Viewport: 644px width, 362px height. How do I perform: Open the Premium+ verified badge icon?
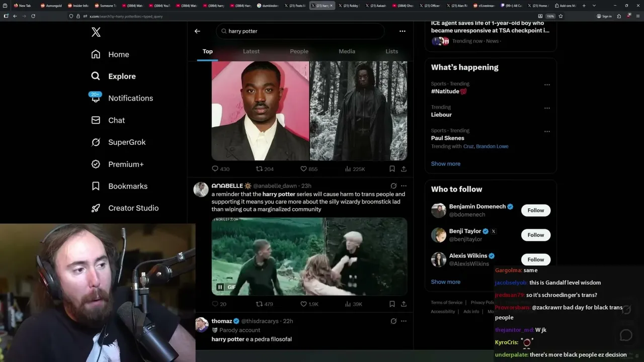96,164
